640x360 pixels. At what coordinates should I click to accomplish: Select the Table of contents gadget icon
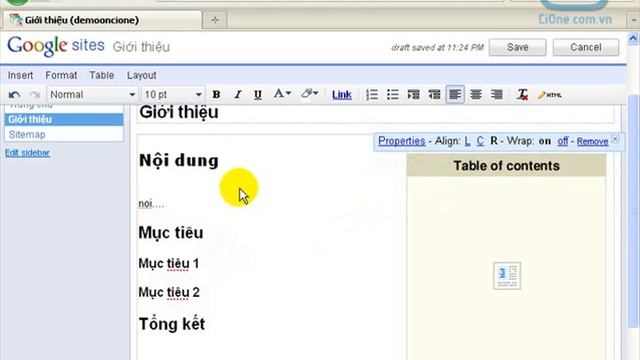507,276
